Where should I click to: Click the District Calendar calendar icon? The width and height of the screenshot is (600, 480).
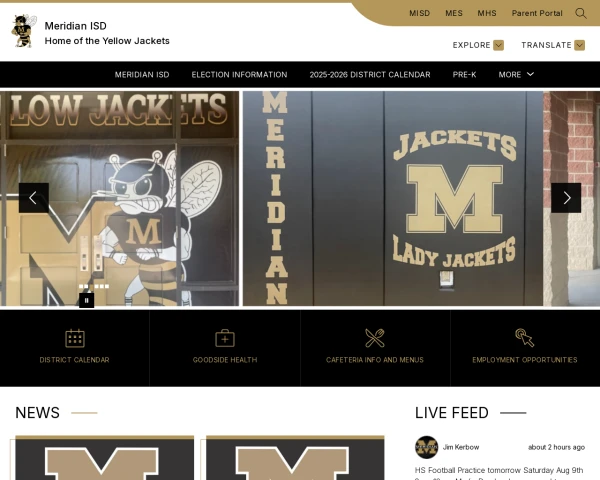click(75, 338)
